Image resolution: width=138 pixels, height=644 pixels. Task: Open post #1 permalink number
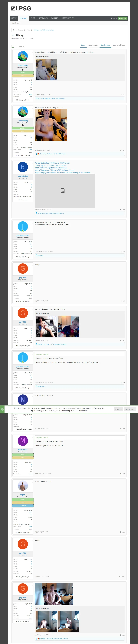coord(124,95)
